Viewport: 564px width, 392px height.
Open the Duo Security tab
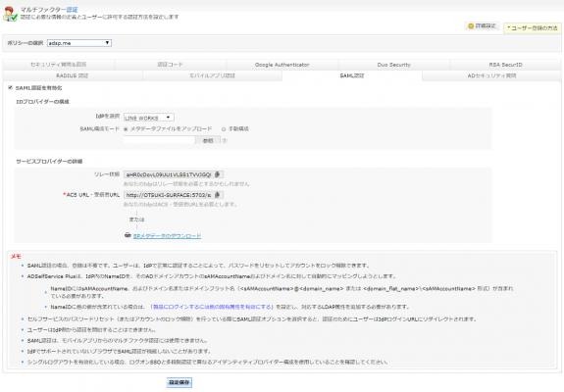[x=393, y=65]
